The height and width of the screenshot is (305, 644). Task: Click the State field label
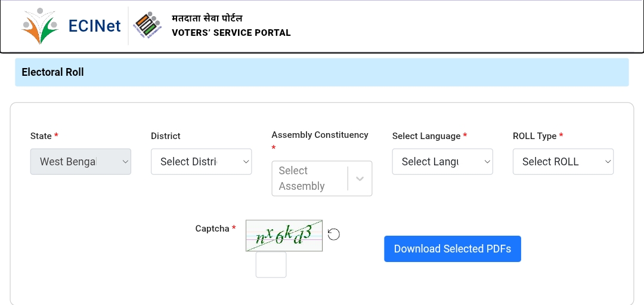pos(41,136)
